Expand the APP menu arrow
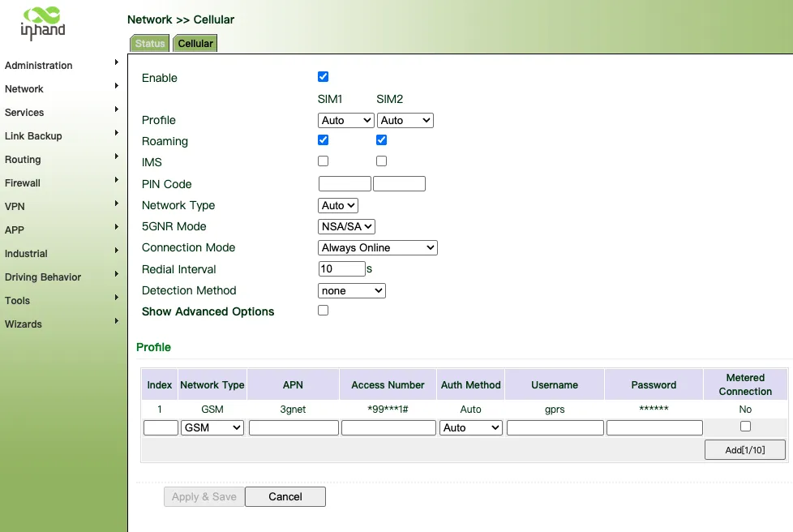 (116, 226)
